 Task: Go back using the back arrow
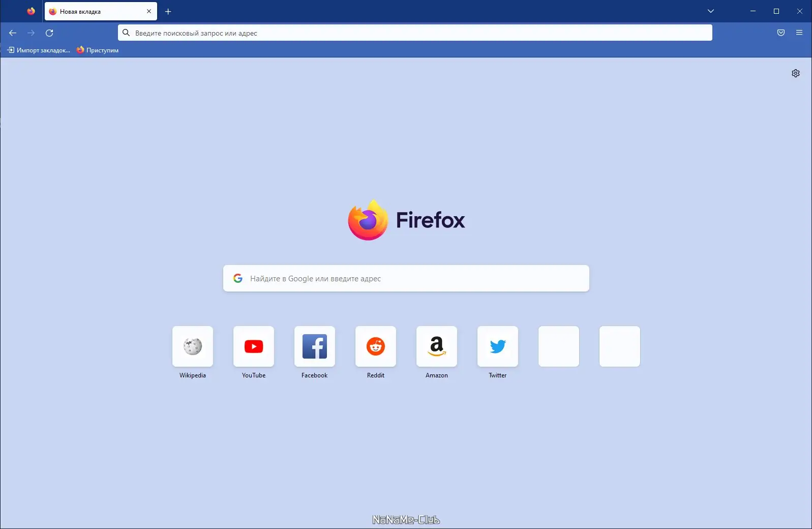(13, 33)
